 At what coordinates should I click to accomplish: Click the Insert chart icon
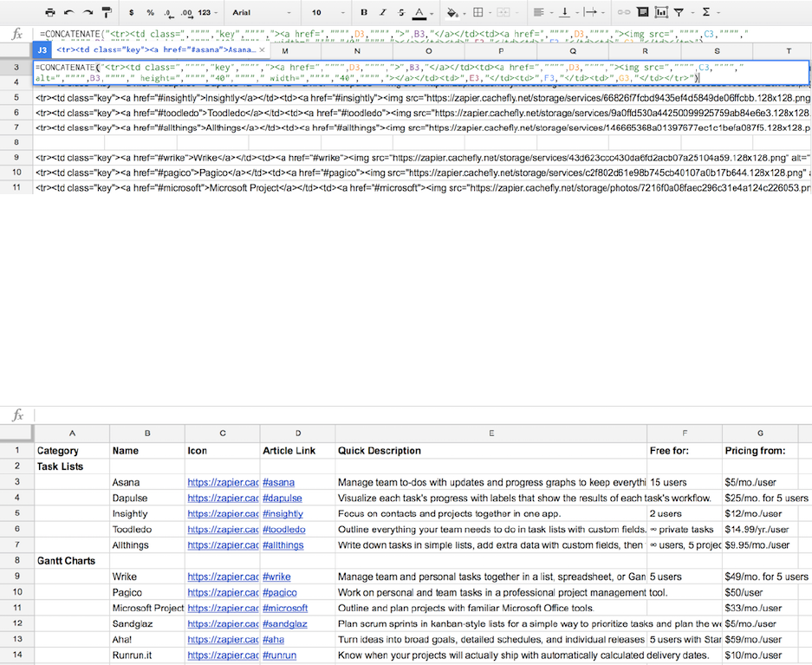[661, 12]
